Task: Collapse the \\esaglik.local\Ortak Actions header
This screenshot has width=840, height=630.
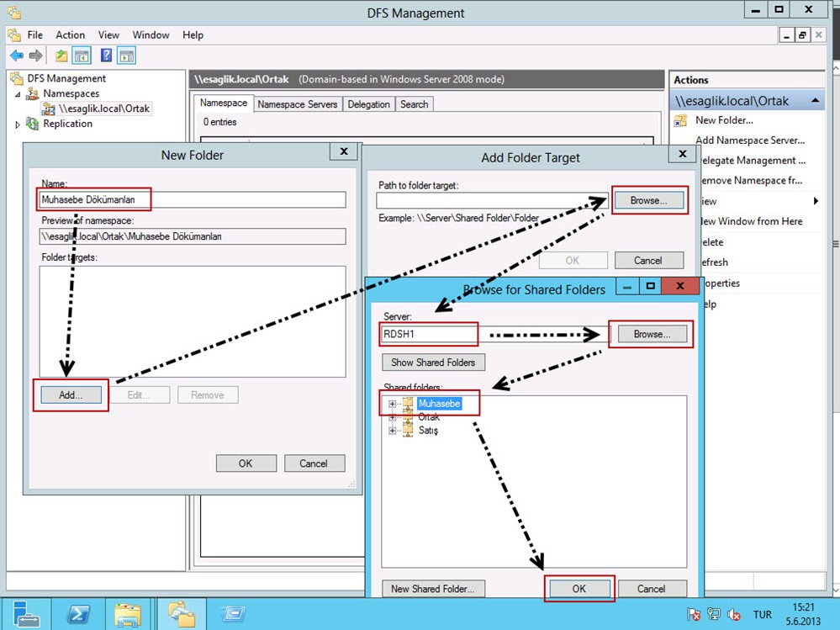Action: point(815,101)
